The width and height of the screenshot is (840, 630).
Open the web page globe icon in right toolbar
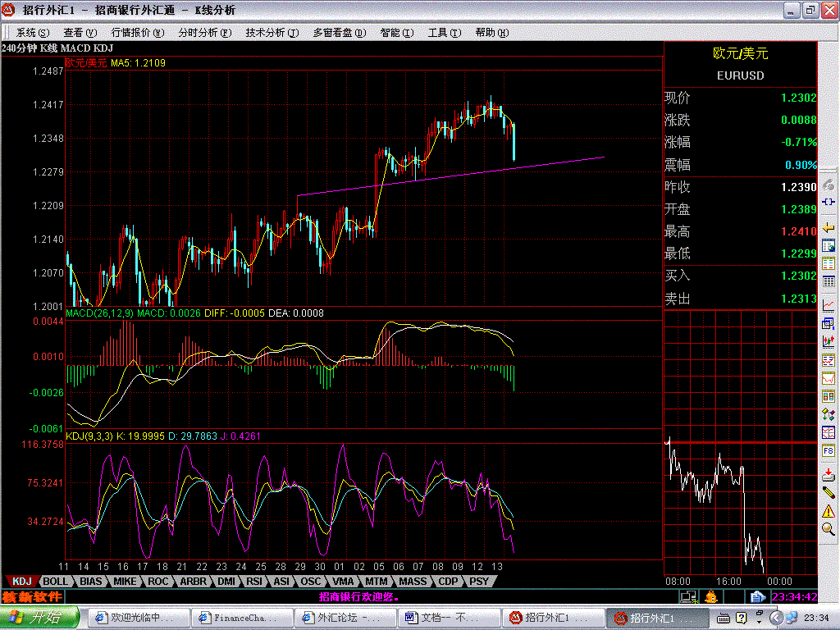(829, 246)
